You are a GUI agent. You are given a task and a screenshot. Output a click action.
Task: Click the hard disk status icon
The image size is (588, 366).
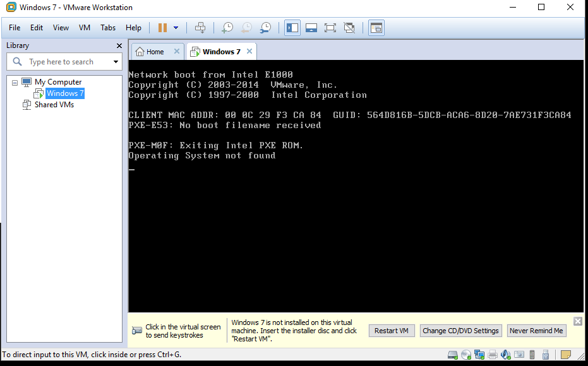(453, 355)
